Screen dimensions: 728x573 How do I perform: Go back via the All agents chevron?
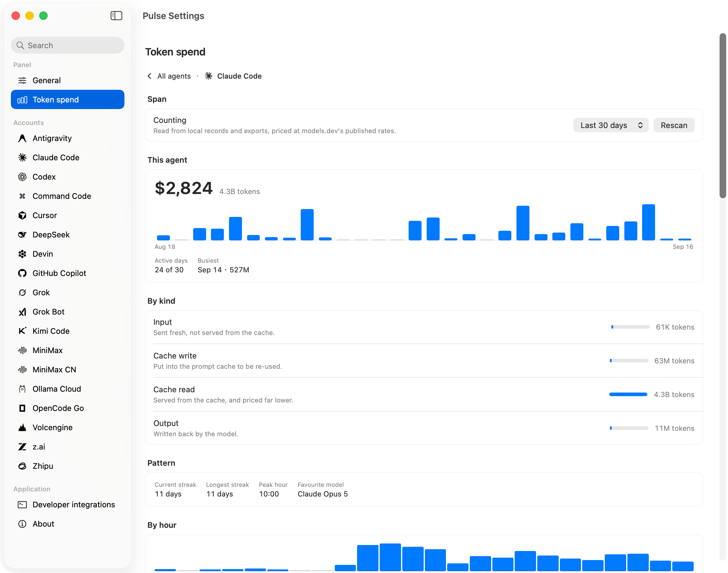[150, 76]
